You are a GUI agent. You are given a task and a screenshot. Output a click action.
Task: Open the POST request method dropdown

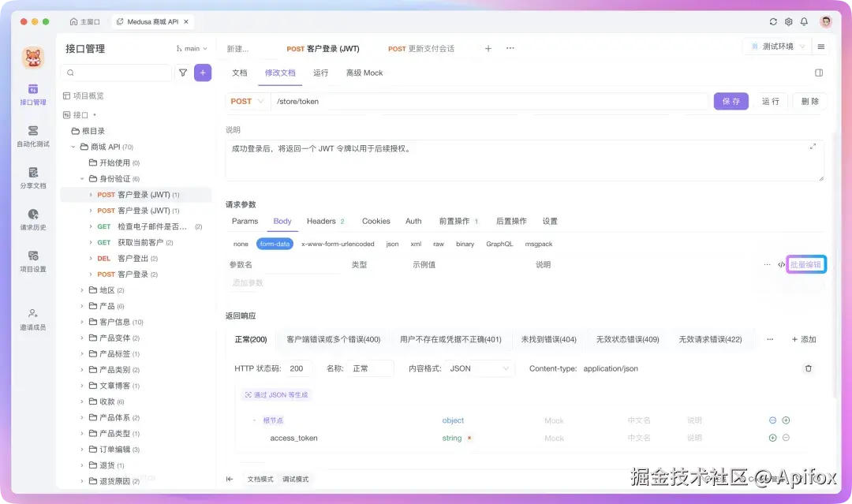click(245, 101)
